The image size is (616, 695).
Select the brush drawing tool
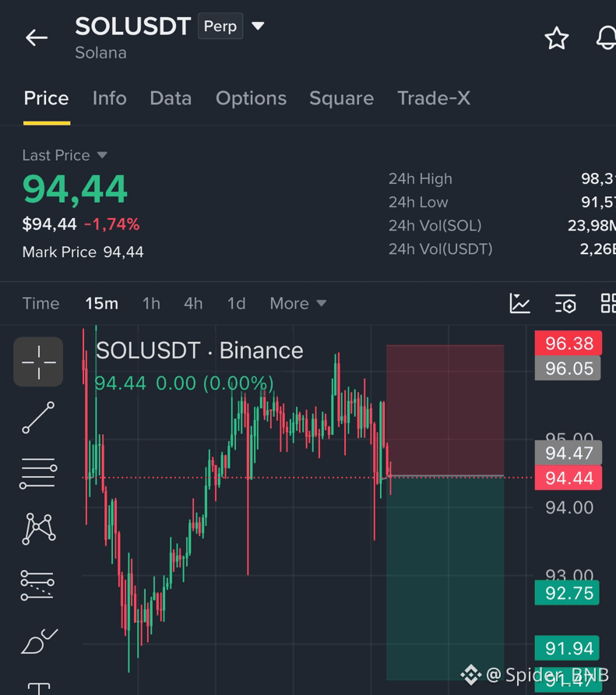pos(39,641)
